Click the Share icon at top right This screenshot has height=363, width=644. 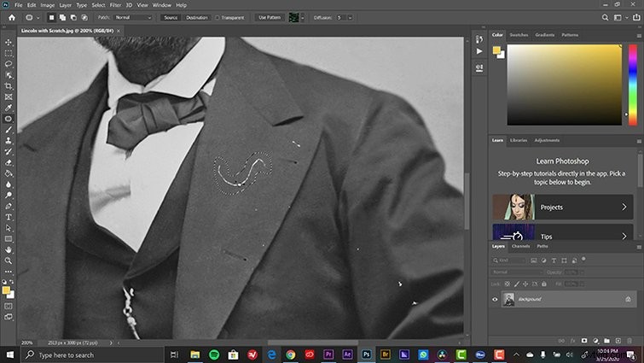(x=636, y=18)
